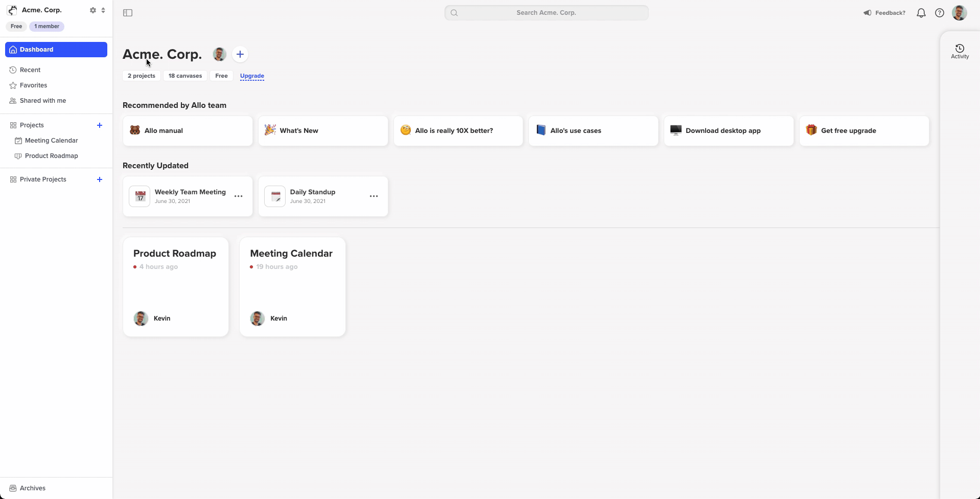The height and width of the screenshot is (499, 980).
Task: Open user profile avatar in top bar
Action: (959, 13)
